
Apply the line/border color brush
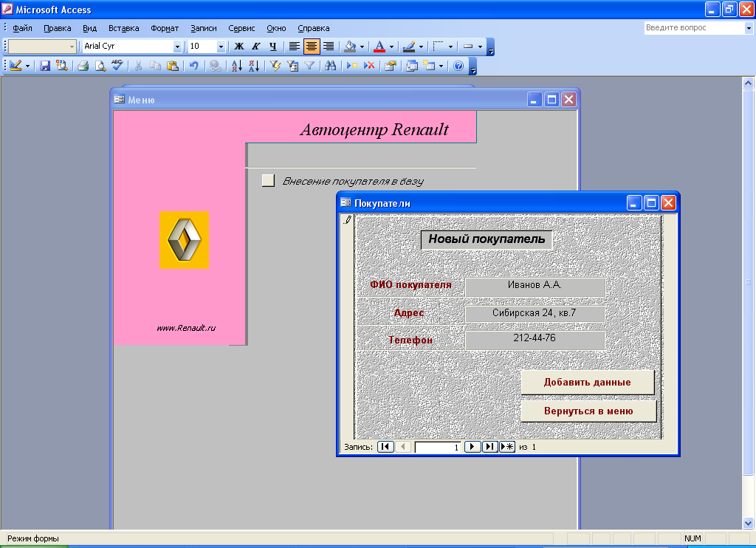(409, 47)
